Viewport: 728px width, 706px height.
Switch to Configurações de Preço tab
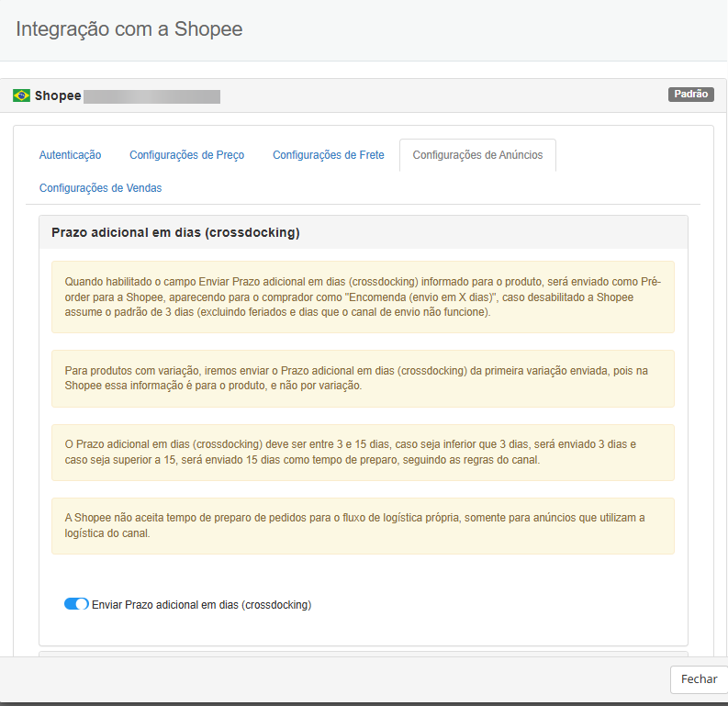(186, 155)
